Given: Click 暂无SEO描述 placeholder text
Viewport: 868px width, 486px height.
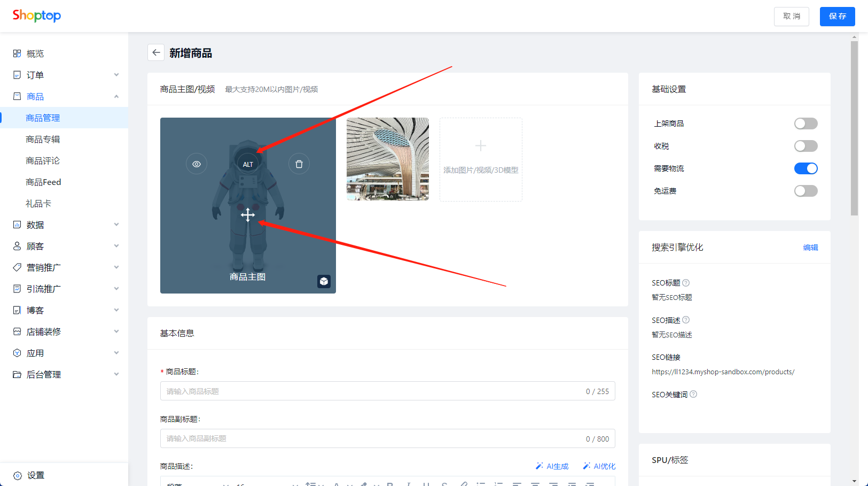Looking at the screenshot, I should pos(672,335).
